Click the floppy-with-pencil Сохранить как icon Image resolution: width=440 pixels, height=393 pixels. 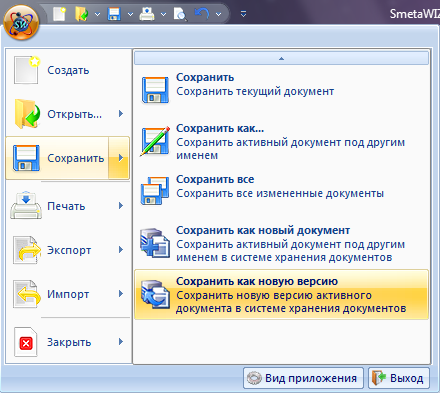point(155,141)
